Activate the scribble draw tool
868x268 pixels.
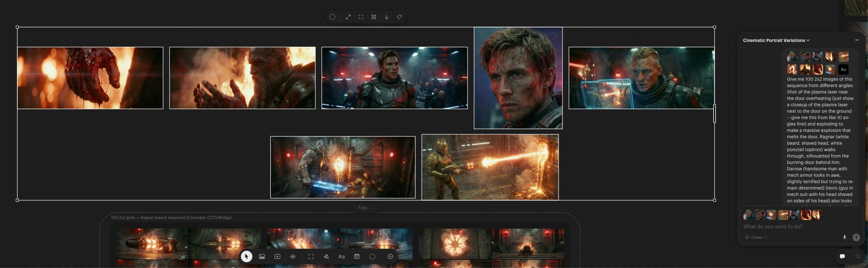pos(326,256)
